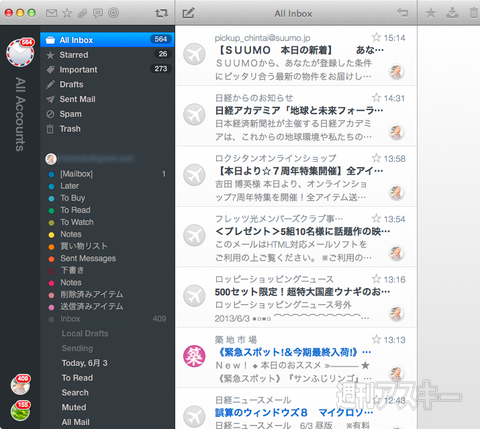
Task: Select the 削除済みアイテム label
Action: click(107, 294)
